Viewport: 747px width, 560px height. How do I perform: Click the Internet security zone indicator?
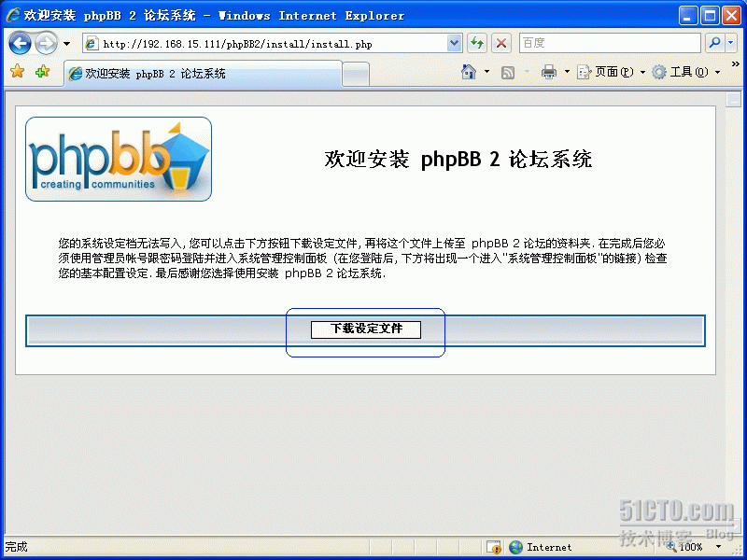pyautogui.click(x=541, y=547)
